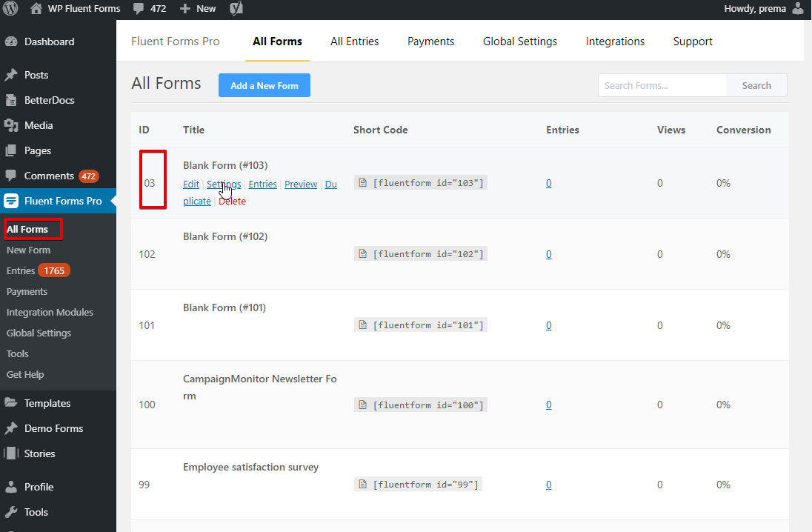This screenshot has height=532, width=812.
Task: Click the comments bubble icon in admin bar
Action: [x=139, y=9]
